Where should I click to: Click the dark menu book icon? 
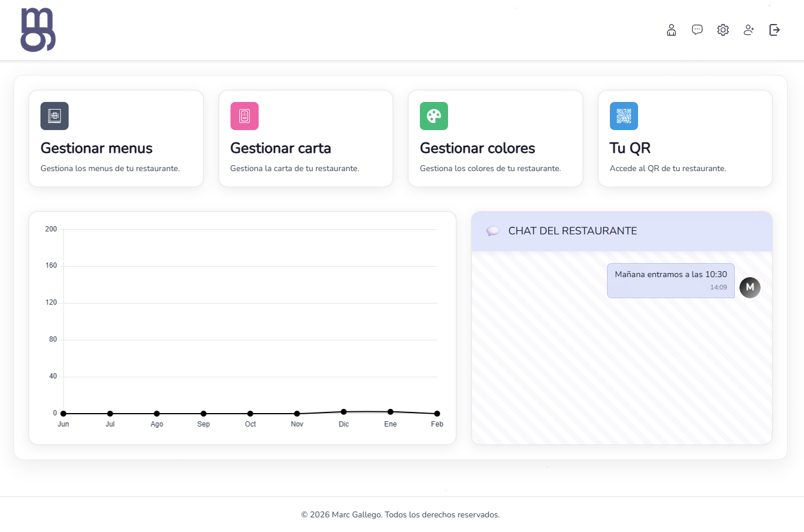[x=55, y=116]
